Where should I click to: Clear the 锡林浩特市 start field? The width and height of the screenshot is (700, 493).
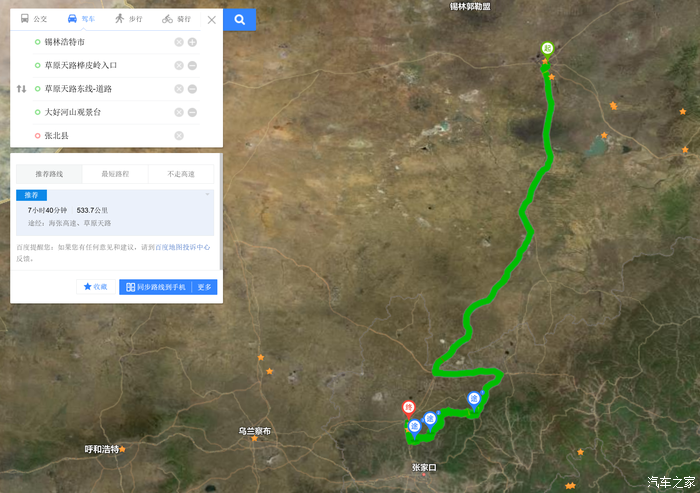tap(179, 42)
